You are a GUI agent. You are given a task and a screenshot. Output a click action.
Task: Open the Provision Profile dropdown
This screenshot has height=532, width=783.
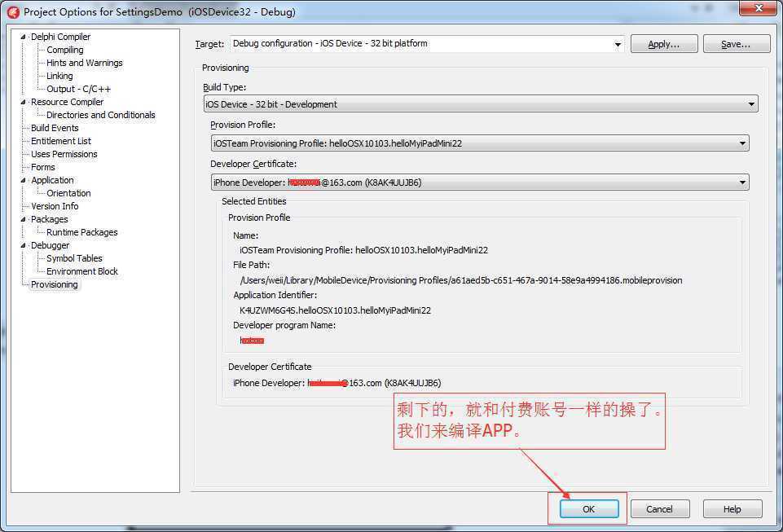tap(742, 143)
